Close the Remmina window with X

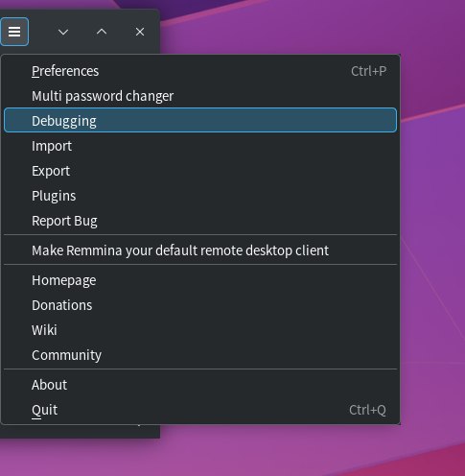tap(140, 32)
